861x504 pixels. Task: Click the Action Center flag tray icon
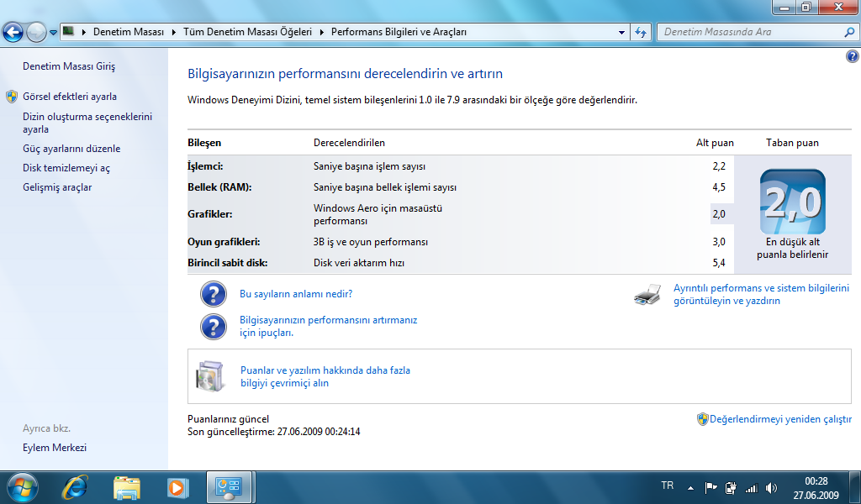(x=710, y=487)
